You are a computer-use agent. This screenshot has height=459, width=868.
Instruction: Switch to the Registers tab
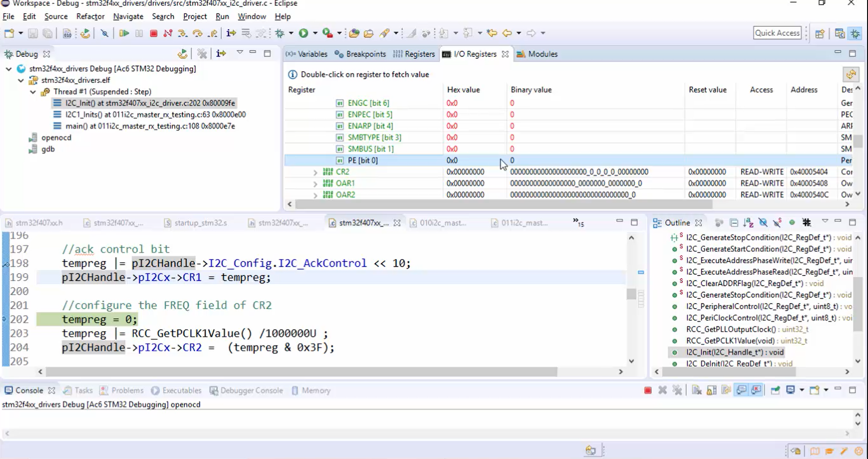coord(414,54)
